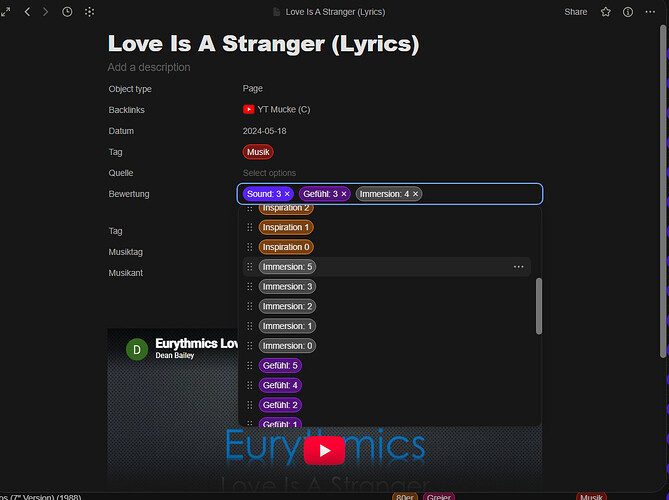The width and height of the screenshot is (669, 500).
Task: Play the Eurythmics YouTube video
Action: click(324, 450)
